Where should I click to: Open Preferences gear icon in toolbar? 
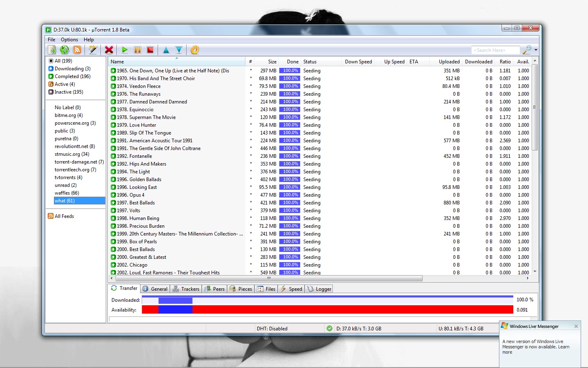click(195, 50)
